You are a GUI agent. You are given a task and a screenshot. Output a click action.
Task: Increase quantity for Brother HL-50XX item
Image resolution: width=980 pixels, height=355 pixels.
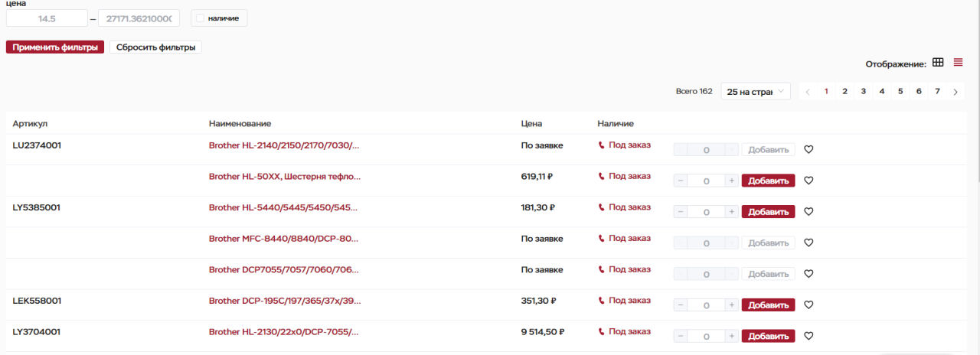tap(732, 181)
